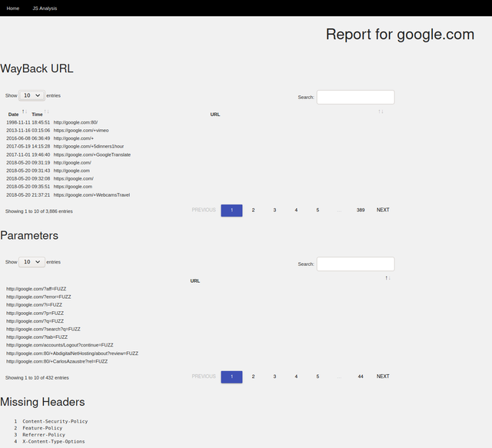Click http://google.com/?aff=FUZZ parameter row
492x448 pixels.
[36, 289]
